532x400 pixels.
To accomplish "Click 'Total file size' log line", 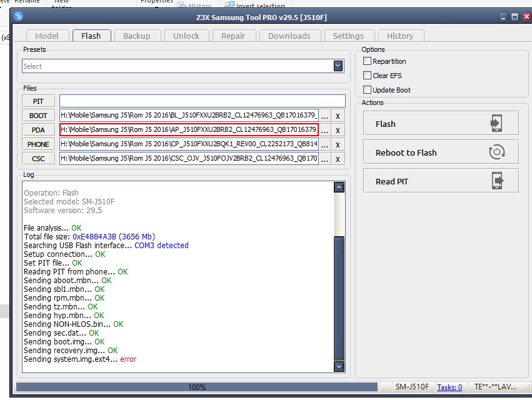I will tap(89, 236).
